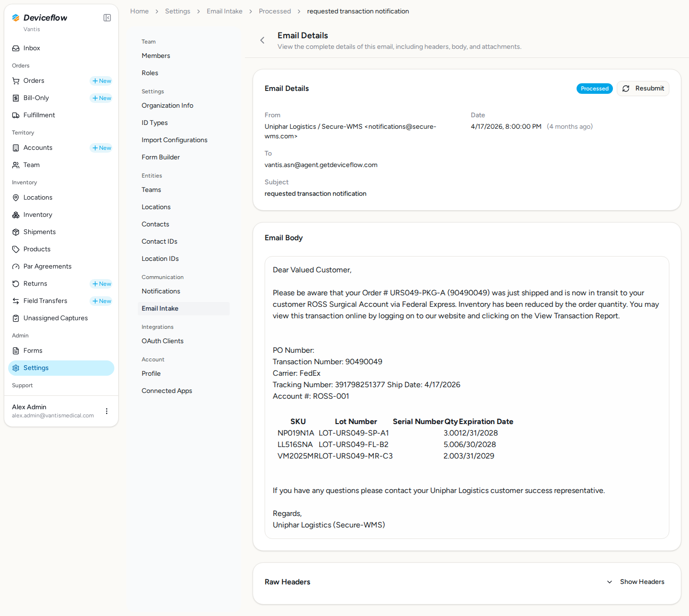
Task: Click the Unassigned Captures clipboard icon
Action: tap(16, 318)
